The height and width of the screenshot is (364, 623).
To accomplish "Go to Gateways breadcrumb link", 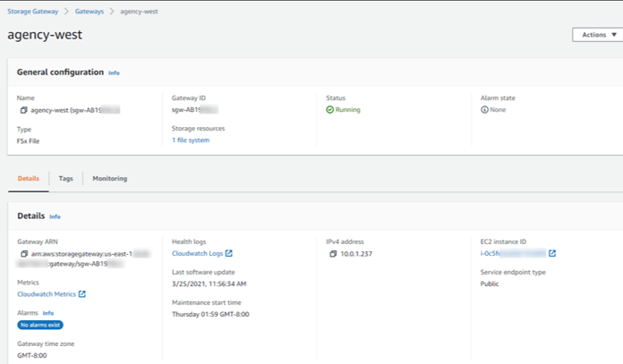I will point(88,11).
